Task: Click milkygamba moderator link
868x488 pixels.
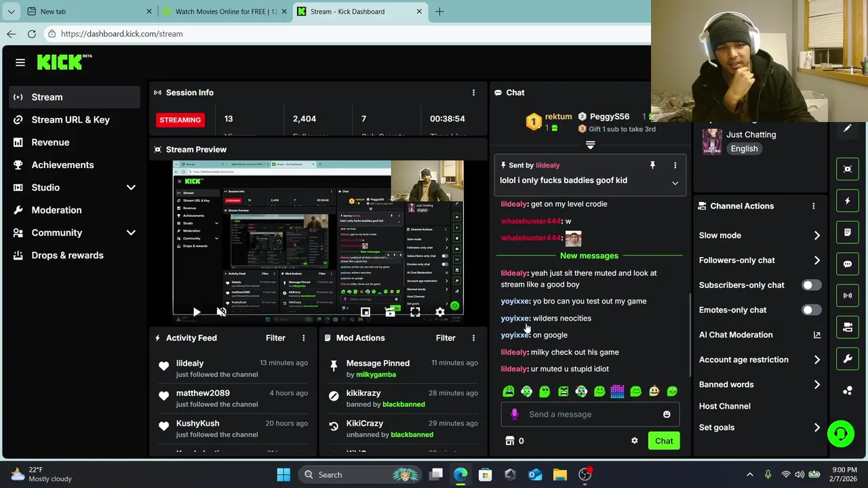Action: click(x=376, y=375)
